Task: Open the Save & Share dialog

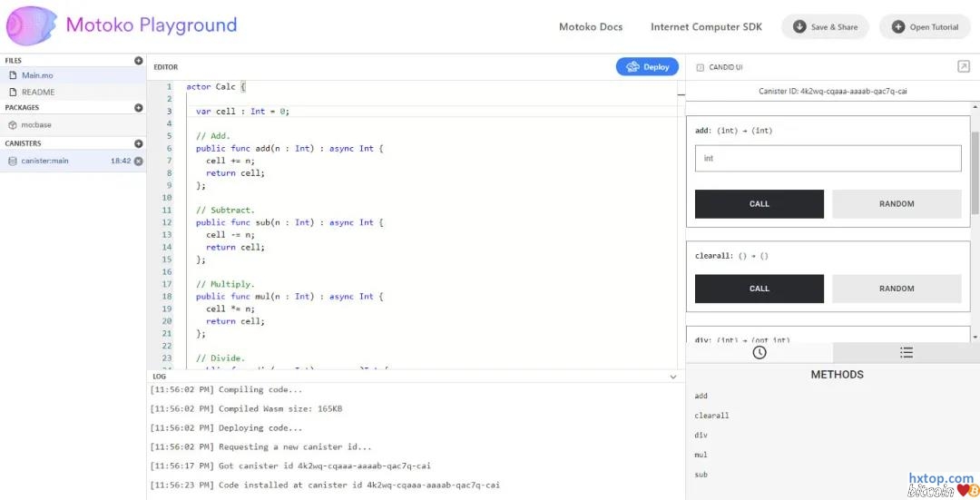Action: (x=825, y=27)
